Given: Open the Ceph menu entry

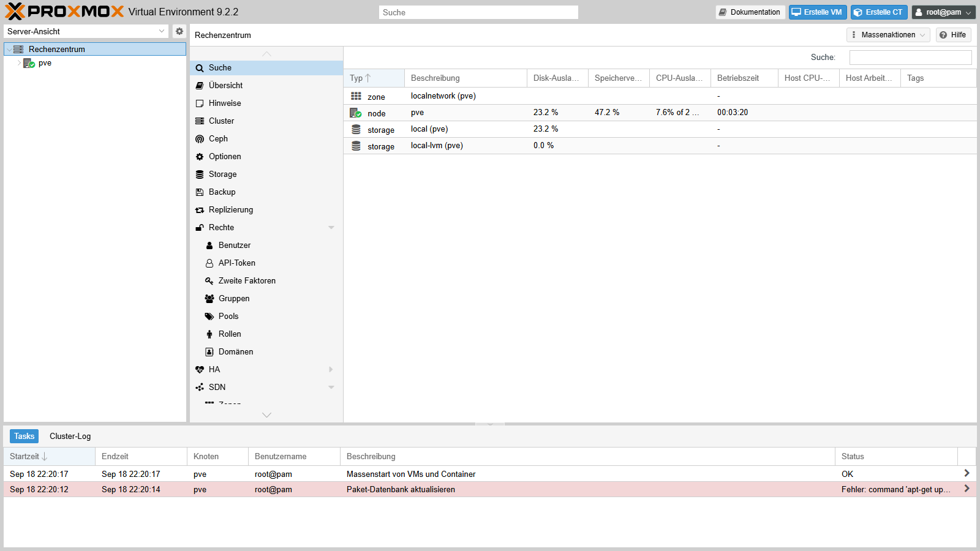Looking at the screenshot, I should (266, 139).
